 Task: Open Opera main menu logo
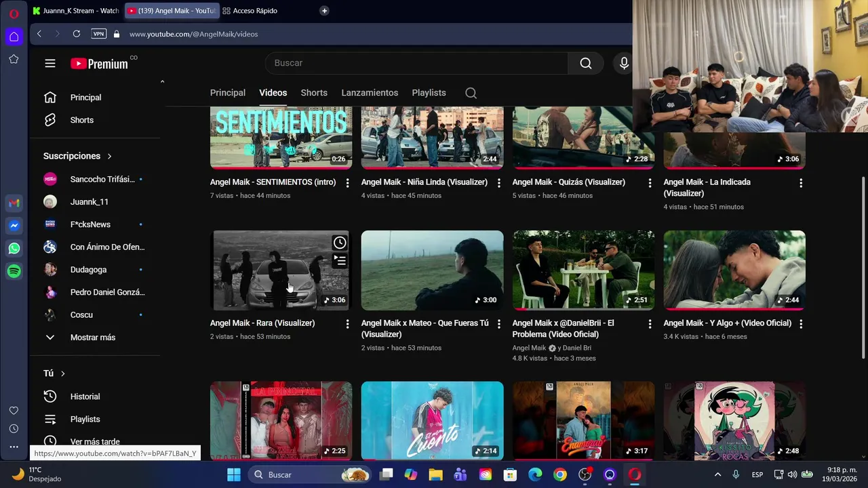14,14
